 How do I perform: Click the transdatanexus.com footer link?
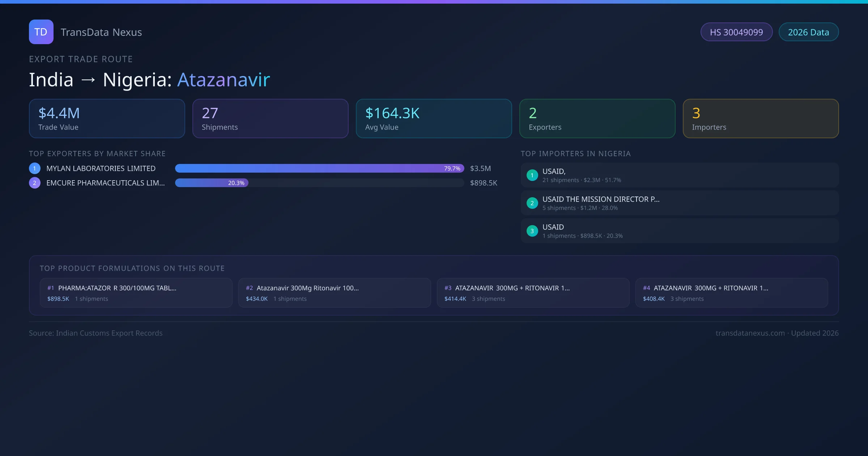[750, 333]
